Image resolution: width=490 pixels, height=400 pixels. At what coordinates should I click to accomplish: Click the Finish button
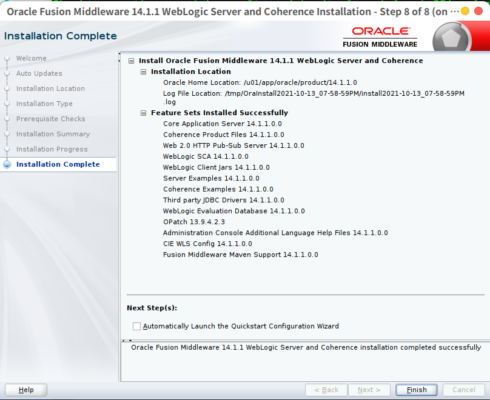coord(416,390)
